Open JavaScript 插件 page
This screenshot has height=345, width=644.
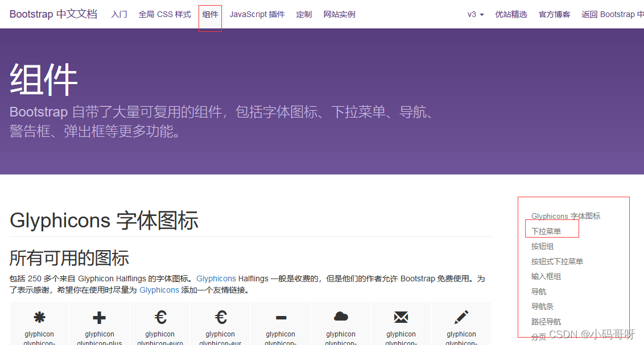click(x=257, y=14)
